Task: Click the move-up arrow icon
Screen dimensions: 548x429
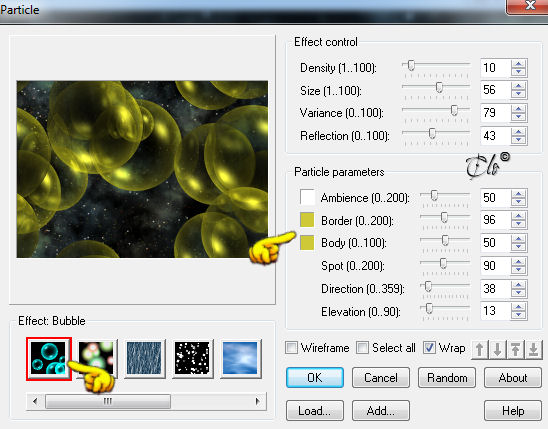Action: click(x=480, y=349)
